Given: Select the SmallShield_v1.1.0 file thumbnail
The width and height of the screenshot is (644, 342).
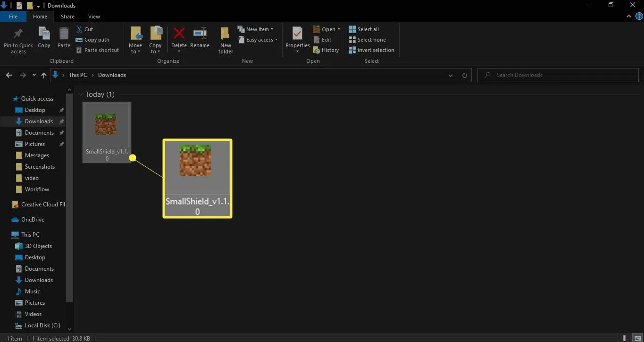Looking at the screenshot, I should [107, 125].
